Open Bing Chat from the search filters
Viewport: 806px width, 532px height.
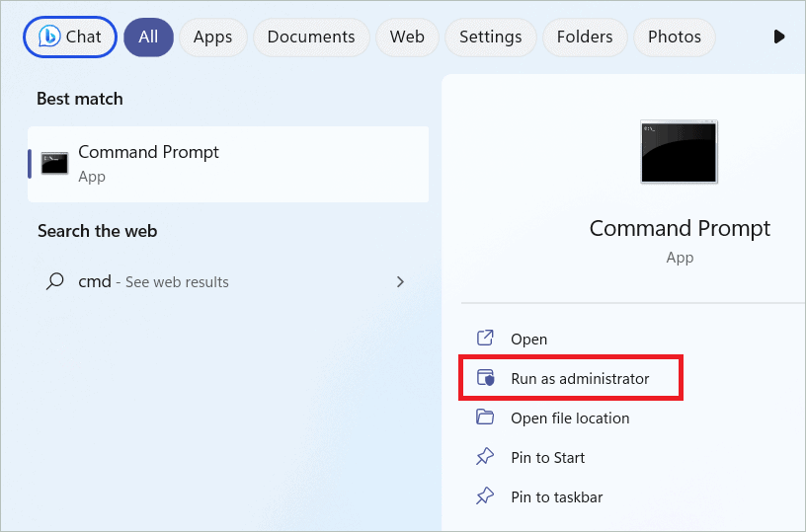(x=70, y=37)
